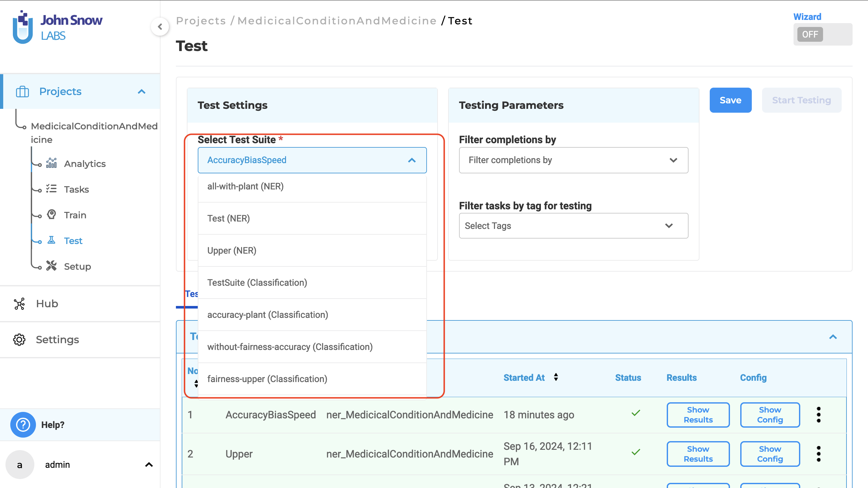Click the Setup wrench icon
The height and width of the screenshot is (488, 868).
click(51, 266)
